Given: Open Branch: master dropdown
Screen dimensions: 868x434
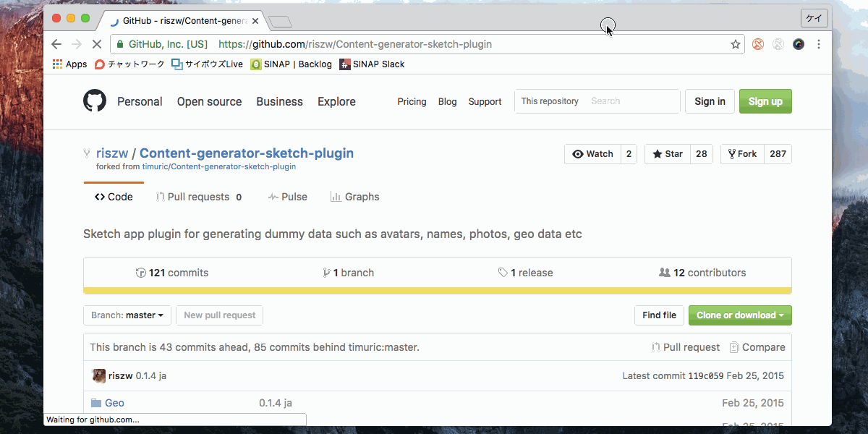Looking at the screenshot, I should 127,315.
